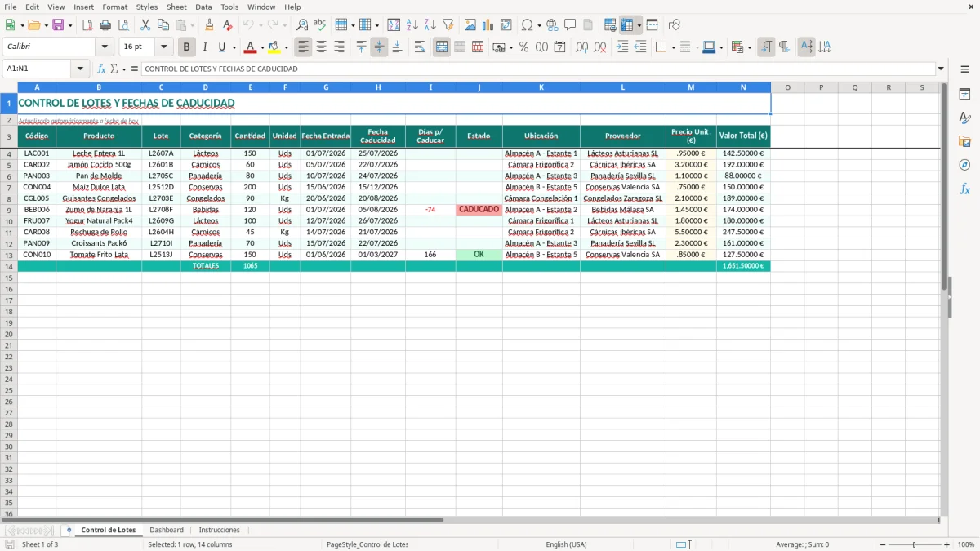Image resolution: width=980 pixels, height=551 pixels.
Task: Click the Print icon
Action: point(105,25)
